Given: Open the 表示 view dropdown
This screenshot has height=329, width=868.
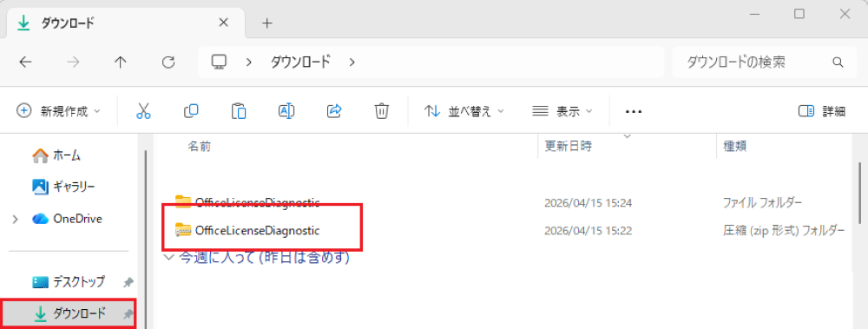Looking at the screenshot, I should [562, 111].
